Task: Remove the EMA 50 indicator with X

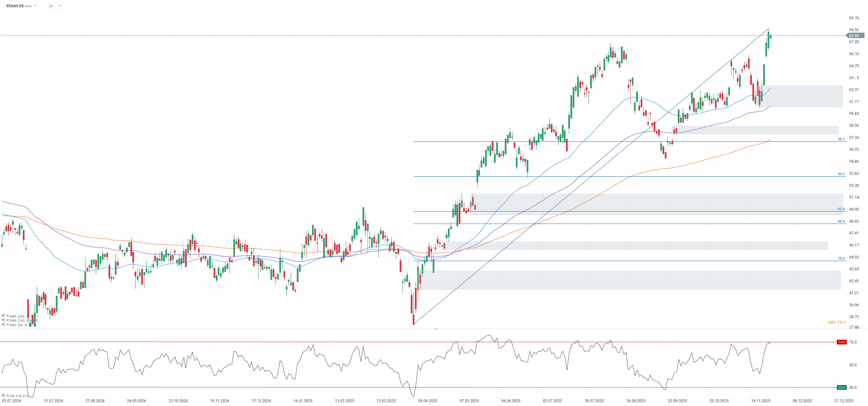Action: (7, 324)
